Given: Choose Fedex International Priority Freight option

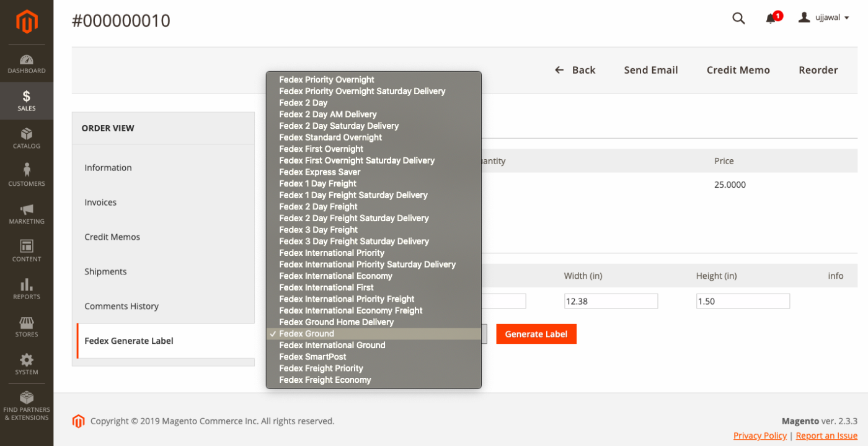Looking at the screenshot, I should (x=374, y=299).
